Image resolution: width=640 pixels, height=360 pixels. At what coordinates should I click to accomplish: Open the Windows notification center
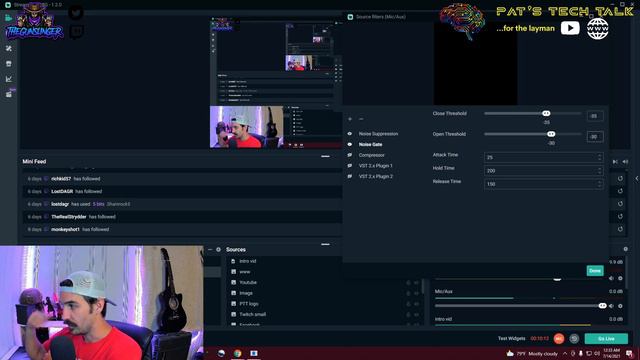[x=629, y=353]
